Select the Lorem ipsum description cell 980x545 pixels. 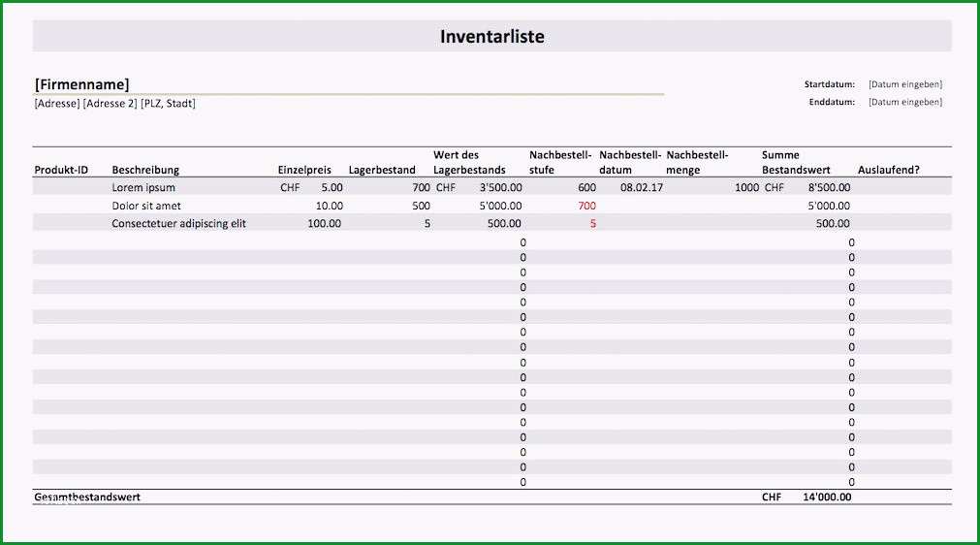[143, 187]
